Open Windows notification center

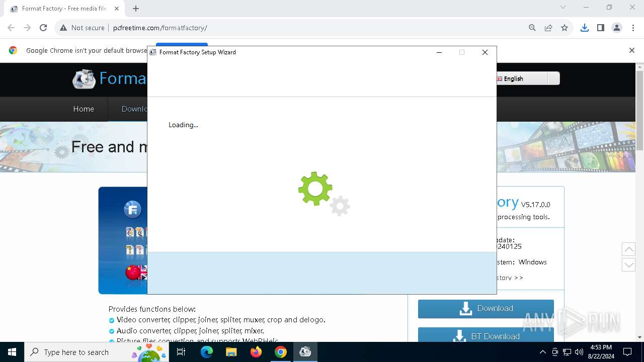pyautogui.click(x=627, y=352)
